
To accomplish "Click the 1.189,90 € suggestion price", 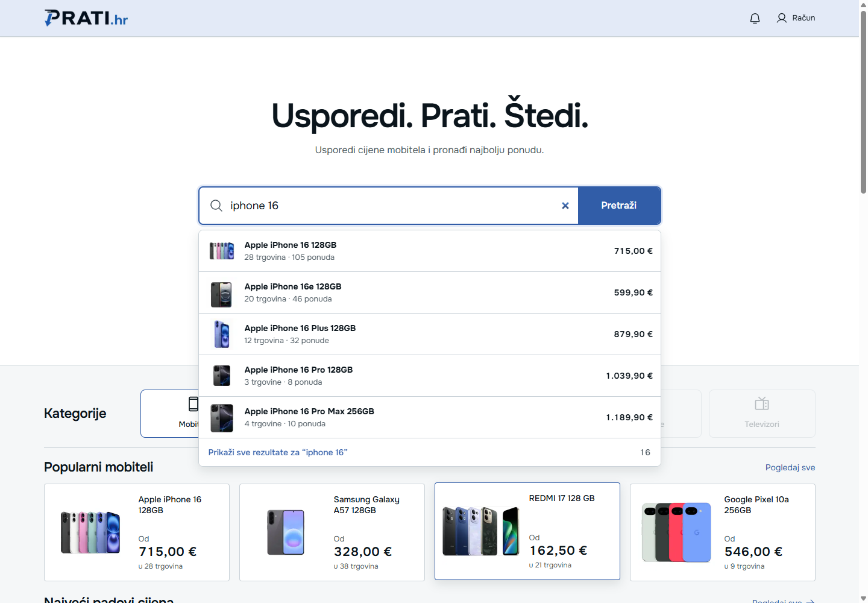I will point(629,417).
